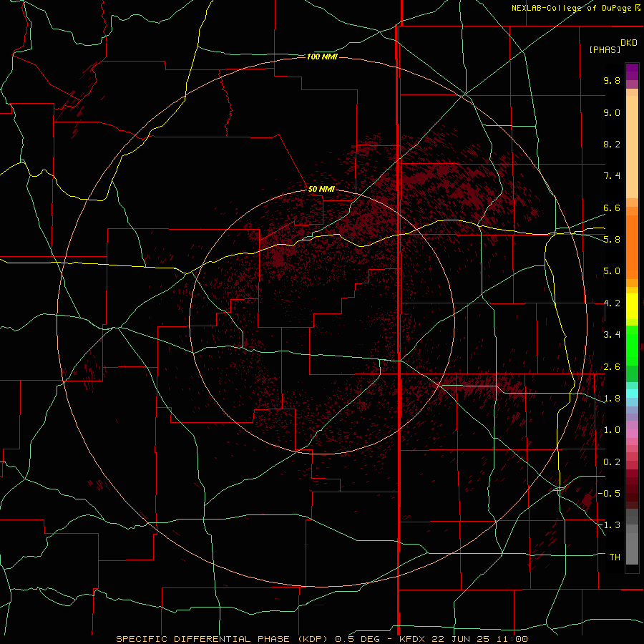Click the cyan swatch on the color bar
This screenshot has height=644, width=644.
click(632, 394)
